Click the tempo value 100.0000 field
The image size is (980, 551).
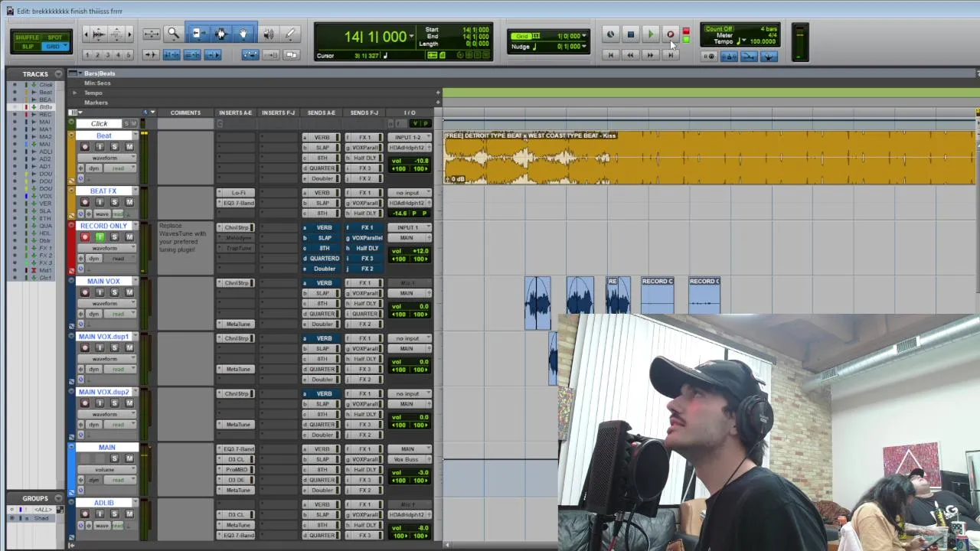click(762, 41)
